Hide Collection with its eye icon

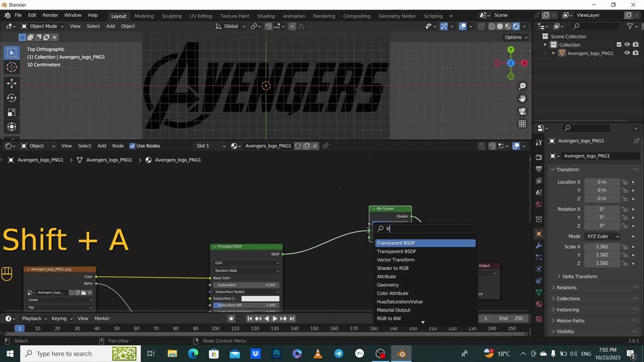pyautogui.click(x=627, y=45)
